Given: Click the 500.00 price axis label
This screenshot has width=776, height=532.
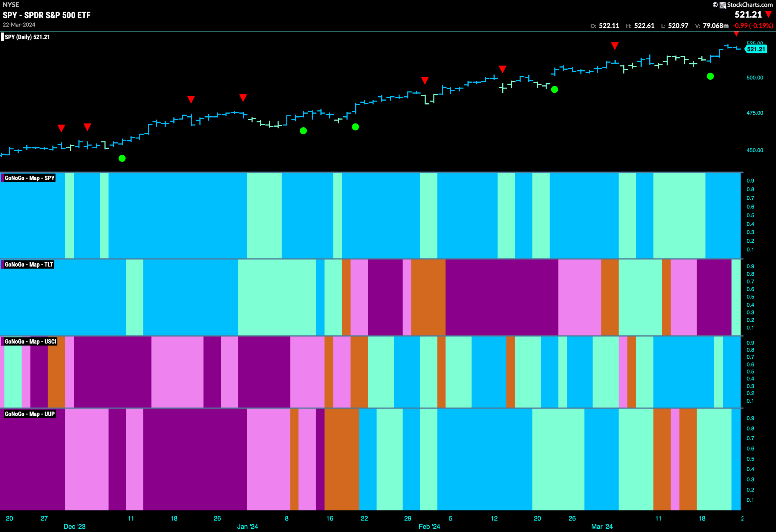Looking at the screenshot, I should coord(755,78).
